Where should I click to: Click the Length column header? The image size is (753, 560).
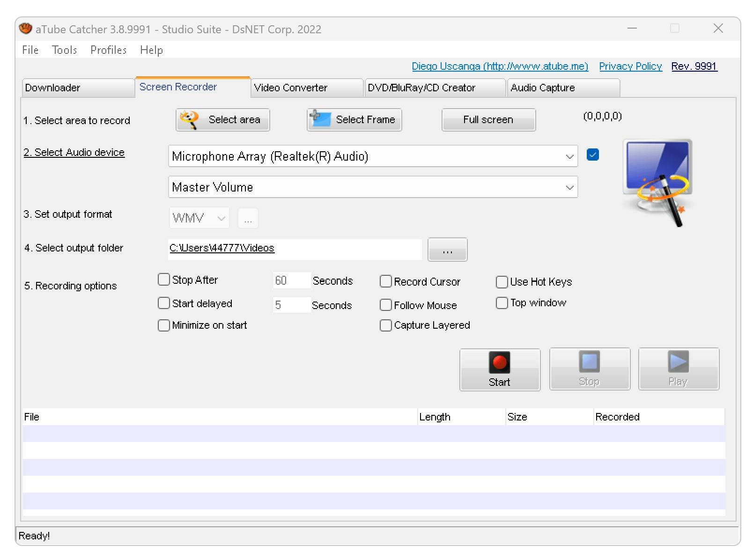462,417
